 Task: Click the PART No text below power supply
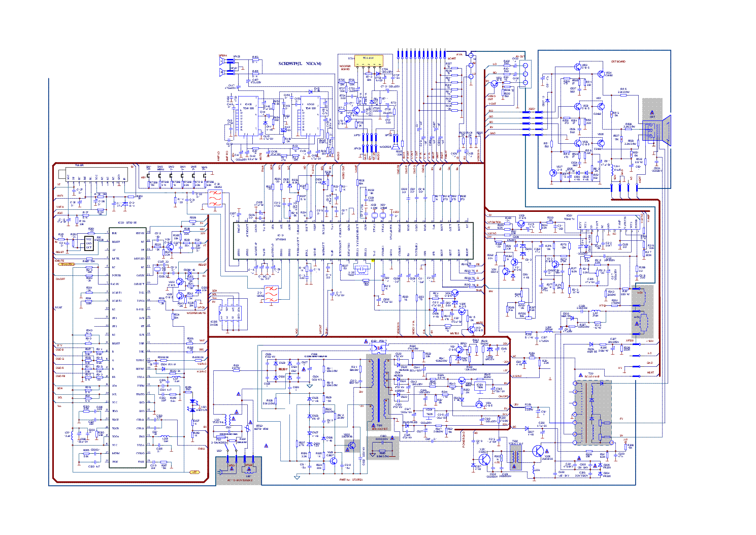[351, 480]
